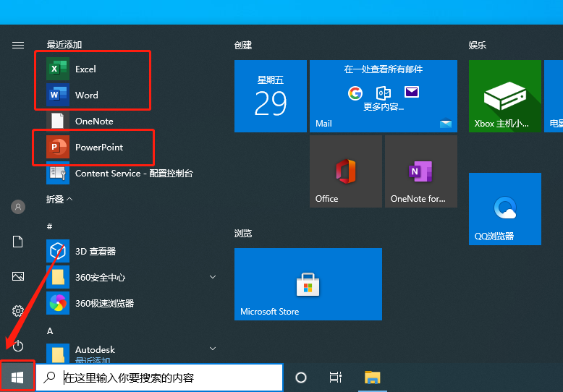Expand the Autodesk folder chevron
The width and height of the screenshot is (563, 392).
(213, 349)
